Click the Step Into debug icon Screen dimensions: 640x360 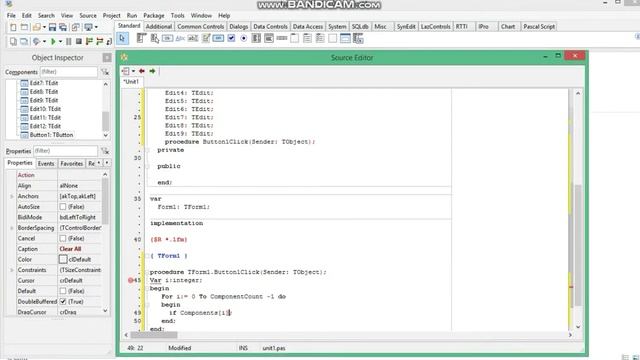coord(89,41)
